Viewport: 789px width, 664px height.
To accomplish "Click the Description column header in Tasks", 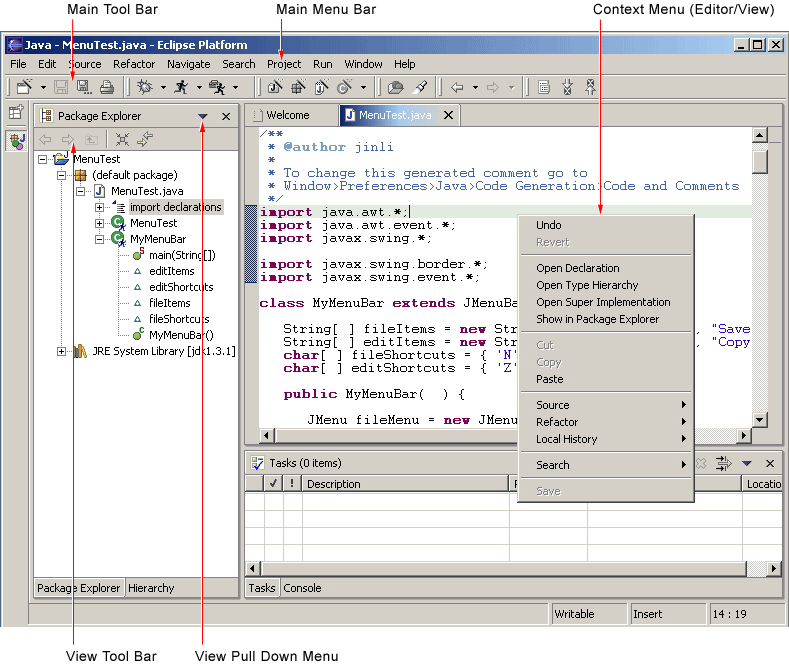I will click(x=406, y=484).
